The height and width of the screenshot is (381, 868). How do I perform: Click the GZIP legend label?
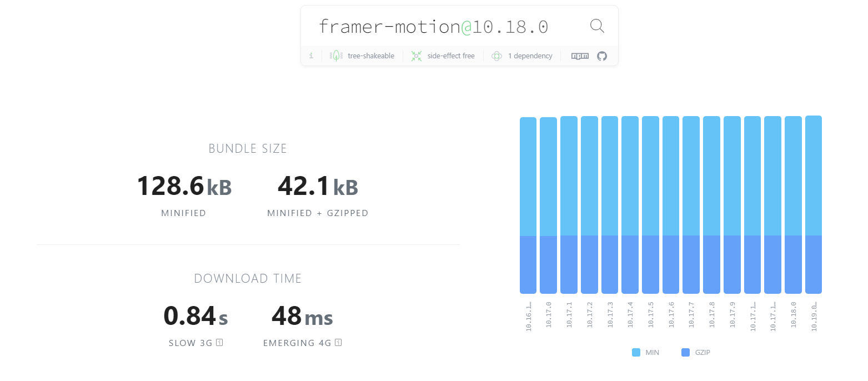pyautogui.click(x=703, y=353)
